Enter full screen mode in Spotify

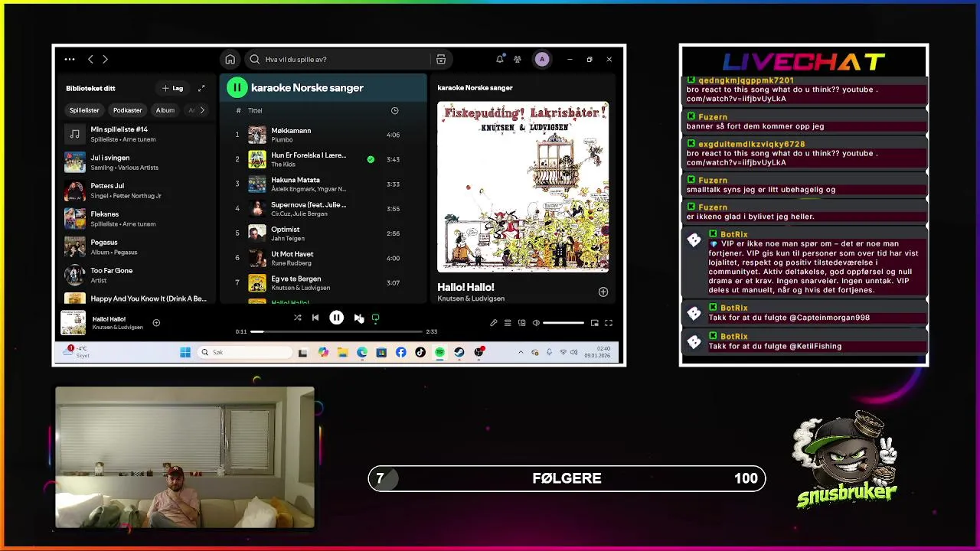pyautogui.click(x=609, y=323)
